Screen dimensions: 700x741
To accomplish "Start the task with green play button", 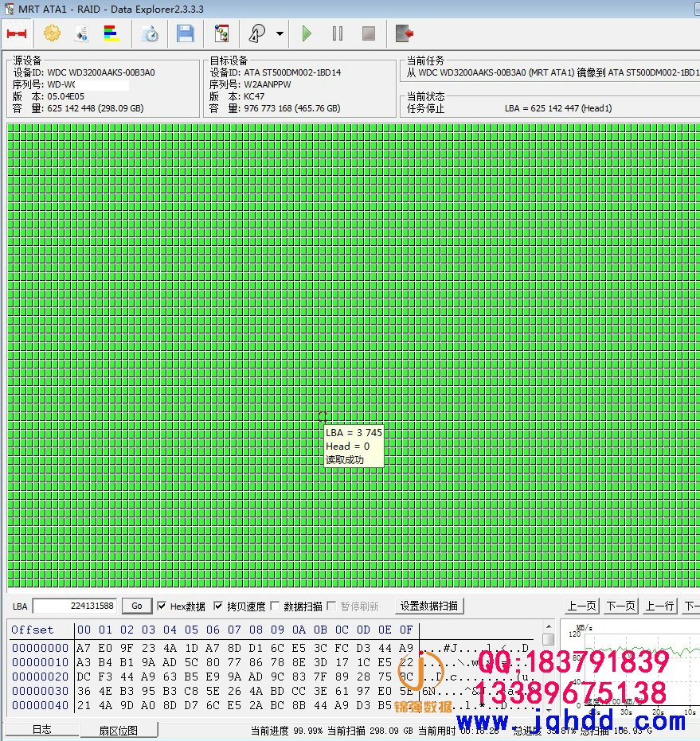I will point(307,33).
